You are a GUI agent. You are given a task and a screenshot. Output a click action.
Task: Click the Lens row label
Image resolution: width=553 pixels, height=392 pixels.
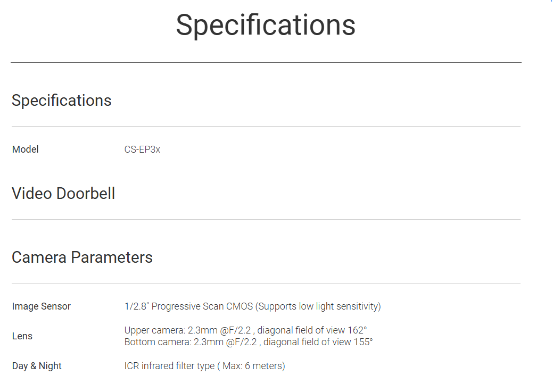22,336
